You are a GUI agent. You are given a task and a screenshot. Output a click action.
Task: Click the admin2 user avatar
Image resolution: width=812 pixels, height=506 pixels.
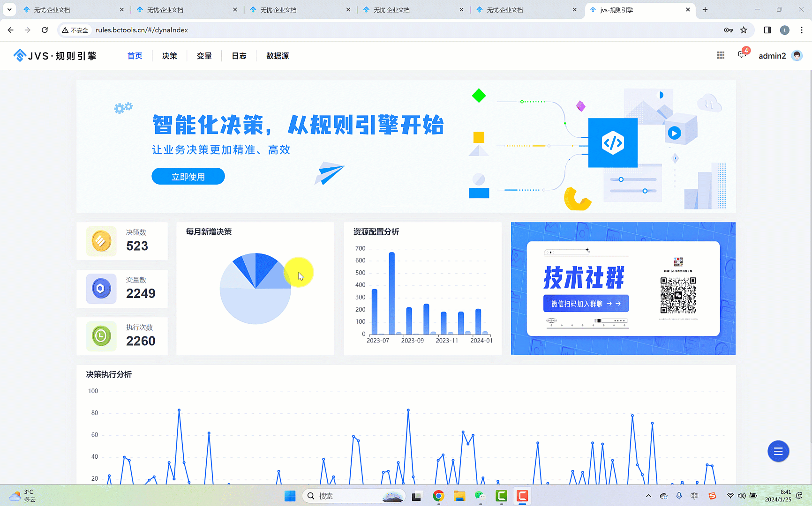pyautogui.click(x=797, y=56)
